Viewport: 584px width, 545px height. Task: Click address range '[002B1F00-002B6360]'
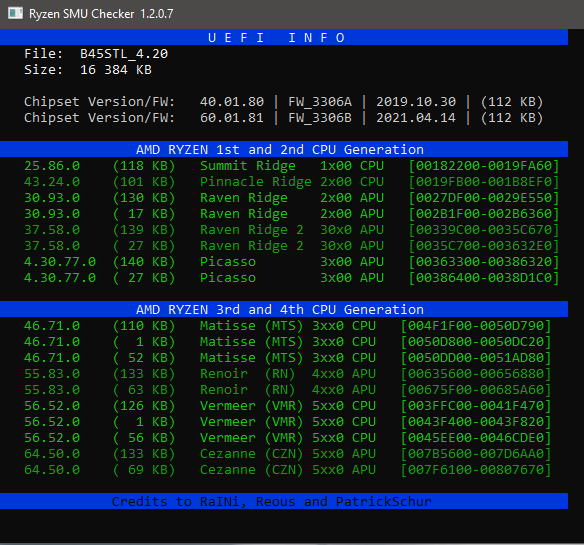(x=484, y=214)
